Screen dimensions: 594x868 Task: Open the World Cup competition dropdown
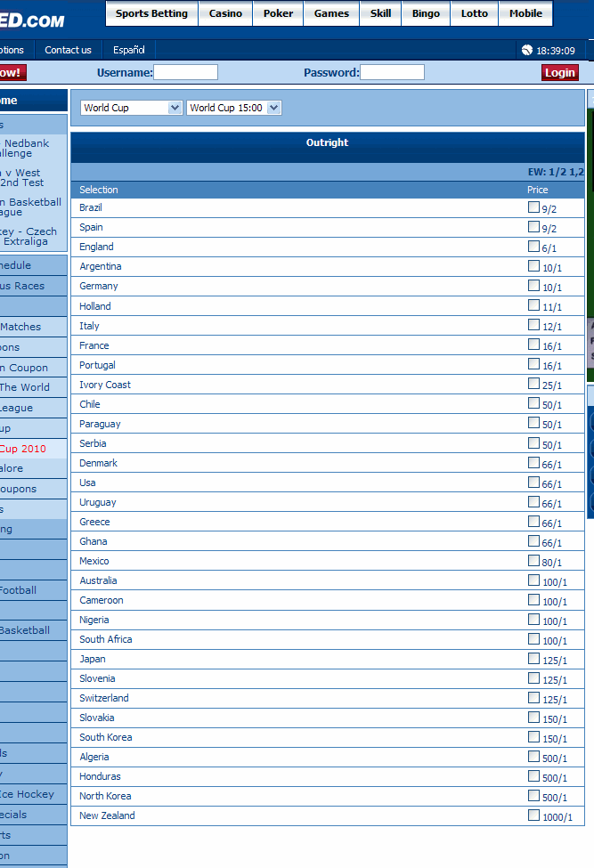point(131,108)
